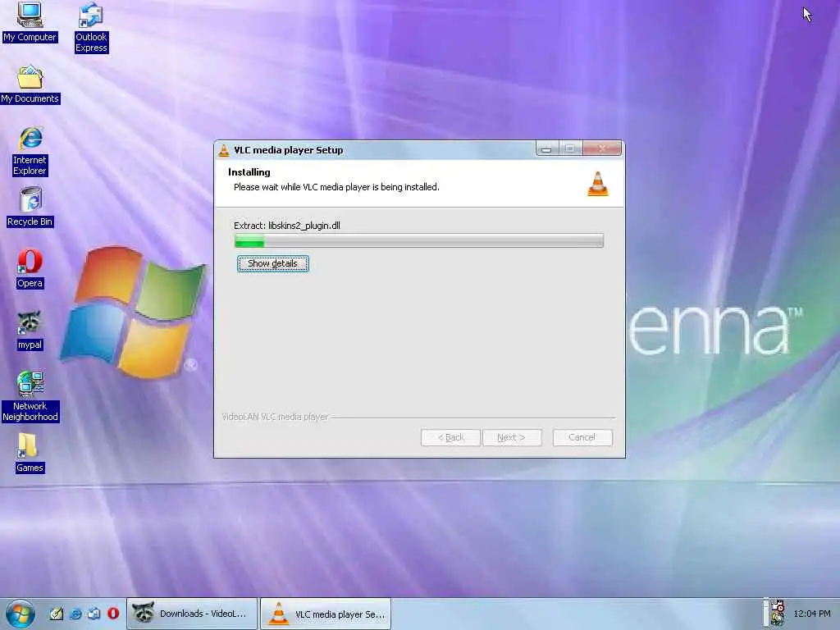The image size is (840, 630).
Task: Open My Documents folder icon
Action: pos(30,84)
